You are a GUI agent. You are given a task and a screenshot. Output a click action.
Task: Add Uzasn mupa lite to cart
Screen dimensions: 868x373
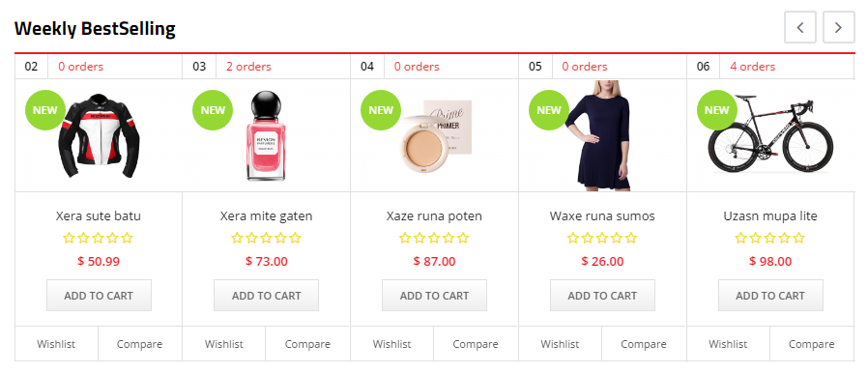tap(770, 296)
